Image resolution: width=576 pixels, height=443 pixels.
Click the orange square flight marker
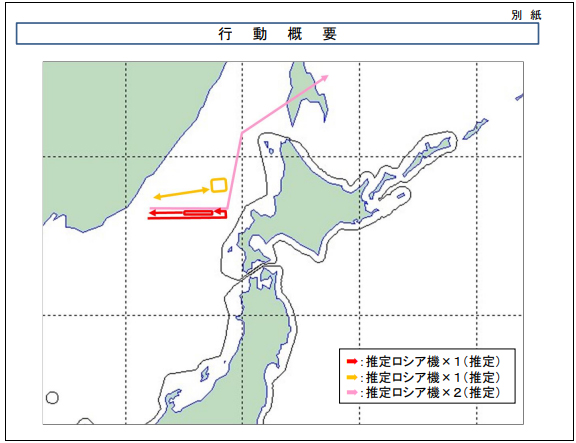pos(219,185)
